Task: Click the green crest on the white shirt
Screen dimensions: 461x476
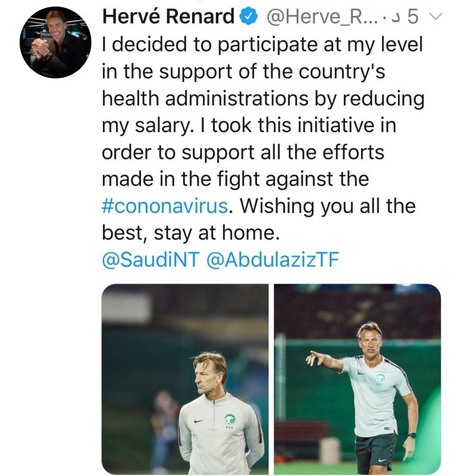Action: pos(380,377)
